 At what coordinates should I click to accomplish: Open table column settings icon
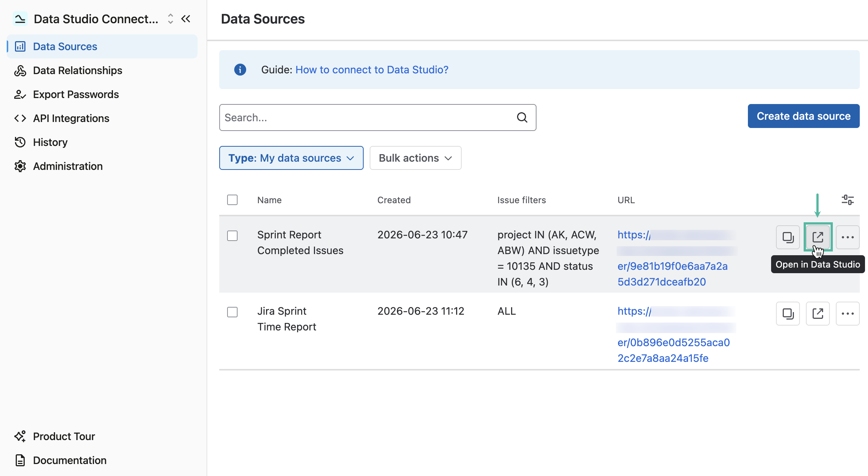847,200
